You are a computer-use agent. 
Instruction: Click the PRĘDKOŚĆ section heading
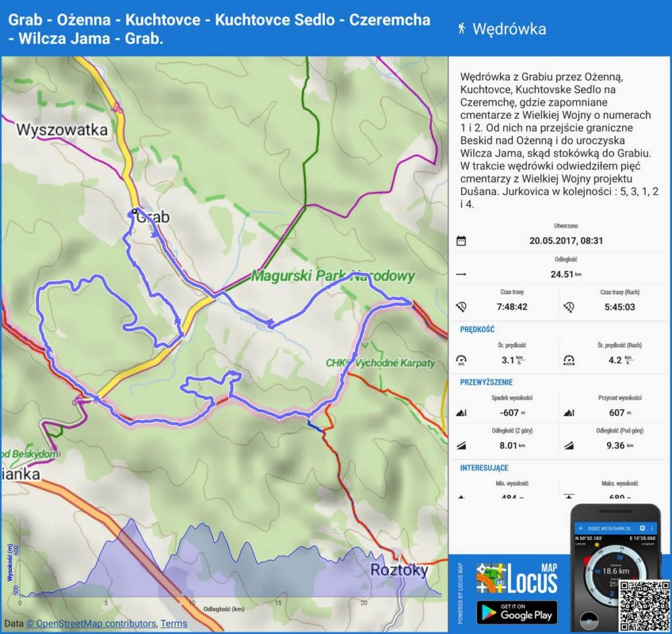[x=477, y=329]
